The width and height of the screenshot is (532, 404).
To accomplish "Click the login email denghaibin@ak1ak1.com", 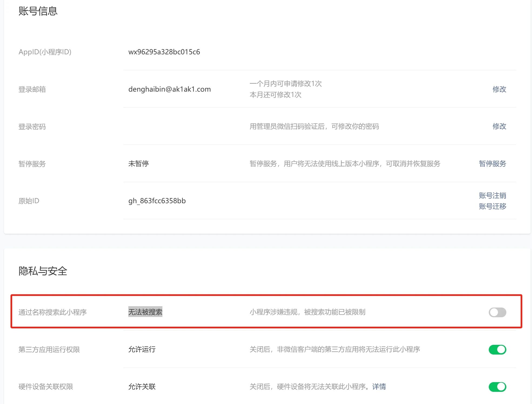I will tap(169, 89).
